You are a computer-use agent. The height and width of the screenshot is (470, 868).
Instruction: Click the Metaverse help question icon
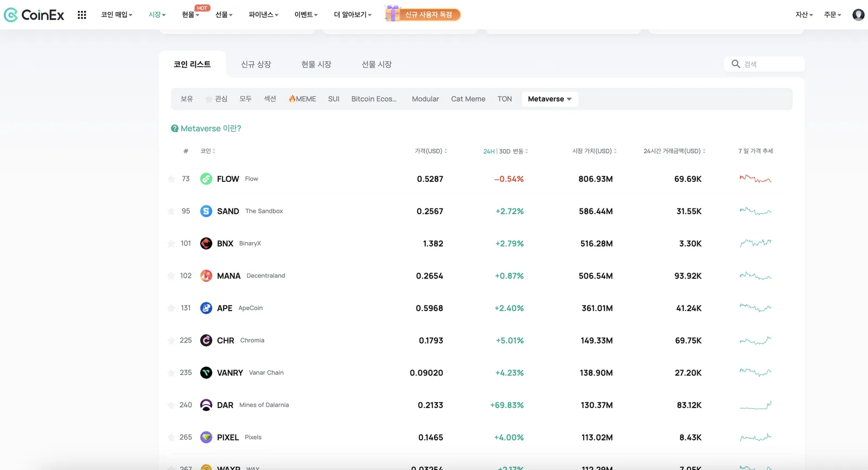click(175, 129)
